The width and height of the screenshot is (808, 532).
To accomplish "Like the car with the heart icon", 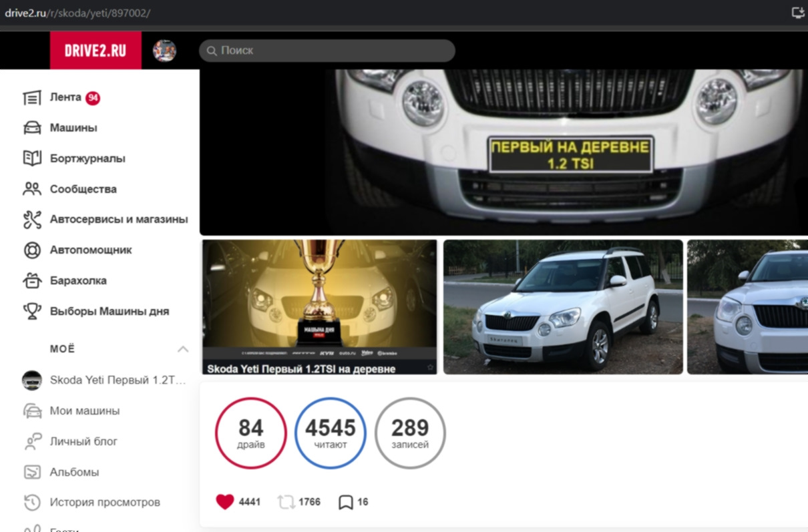I will coord(225,502).
